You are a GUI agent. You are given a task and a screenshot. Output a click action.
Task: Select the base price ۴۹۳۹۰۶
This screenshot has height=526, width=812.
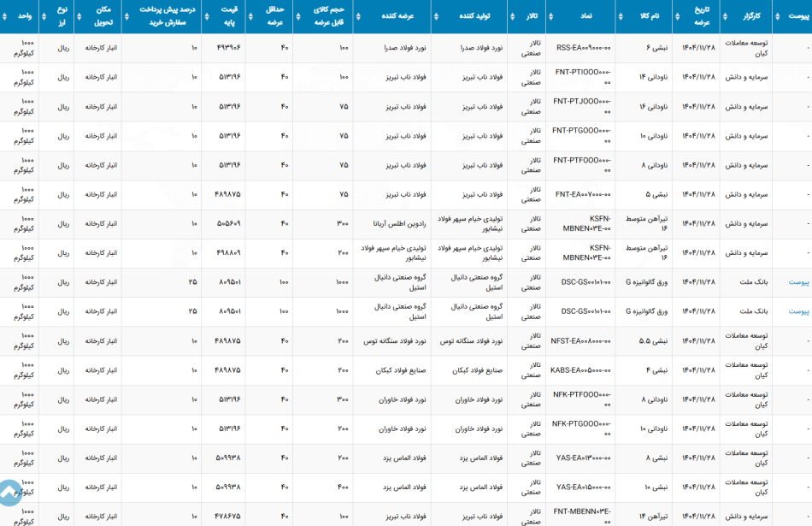coord(228,48)
